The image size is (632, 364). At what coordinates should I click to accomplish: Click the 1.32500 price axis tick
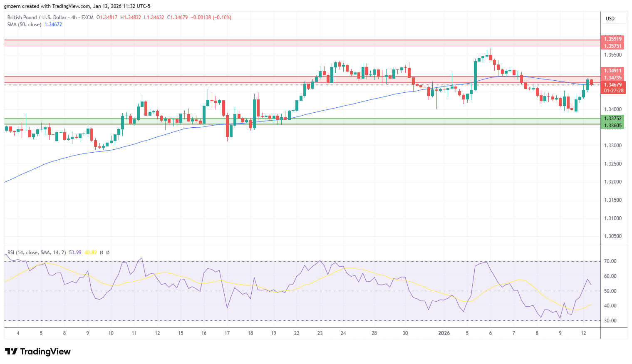(613, 164)
